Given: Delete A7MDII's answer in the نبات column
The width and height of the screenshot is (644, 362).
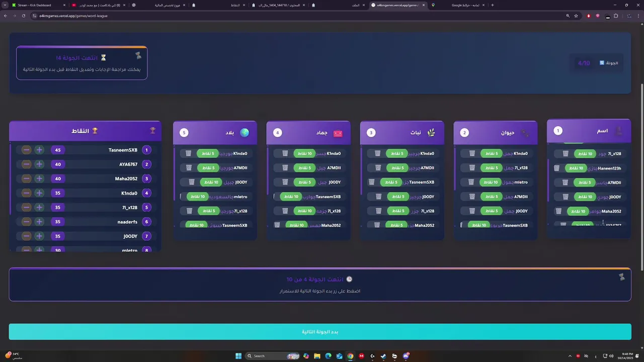Looking at the screenshot, I should (x=377, y=168).
